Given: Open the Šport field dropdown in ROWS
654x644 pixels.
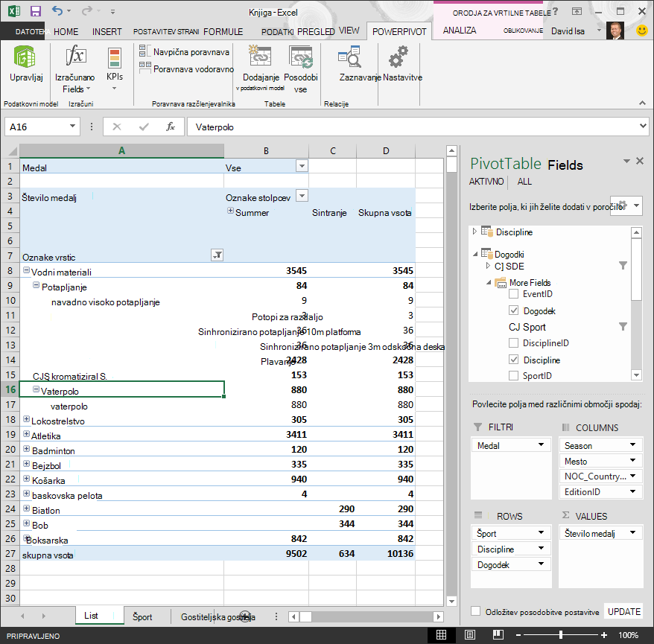Looking at the screenshot, I should [541, 532].
